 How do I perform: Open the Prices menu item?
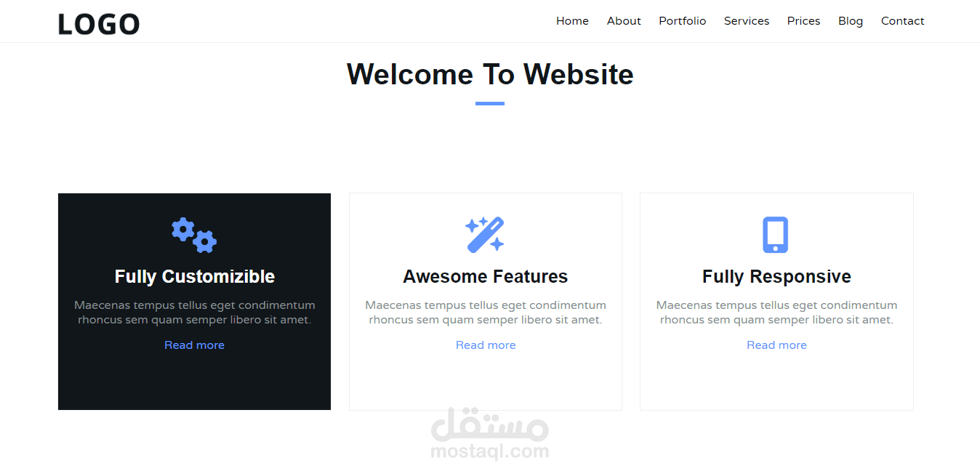pyautogui.click(x=803, y=21)
